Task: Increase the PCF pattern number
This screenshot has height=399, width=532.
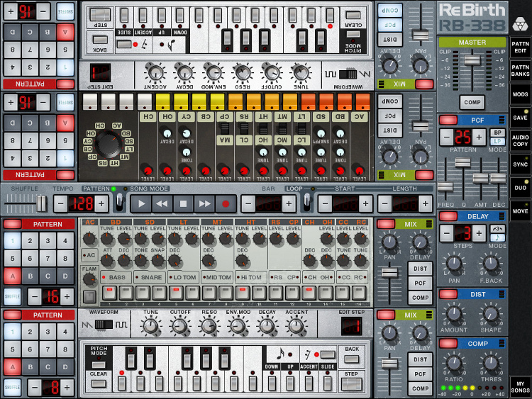Action: tap(479, 137)
